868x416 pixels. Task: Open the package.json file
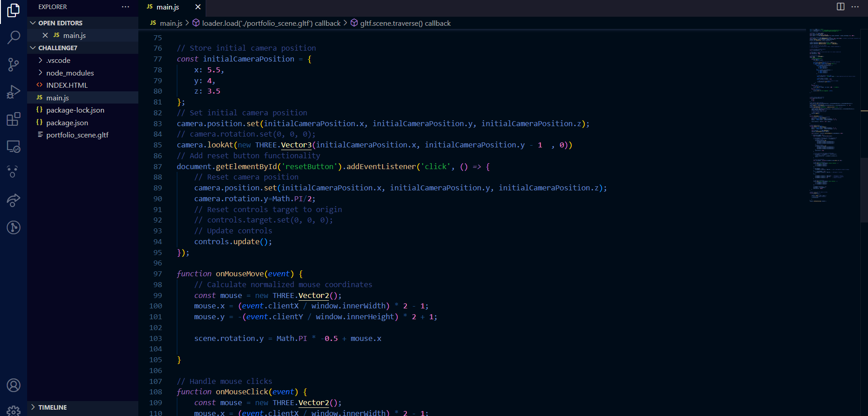click(67, 123)
